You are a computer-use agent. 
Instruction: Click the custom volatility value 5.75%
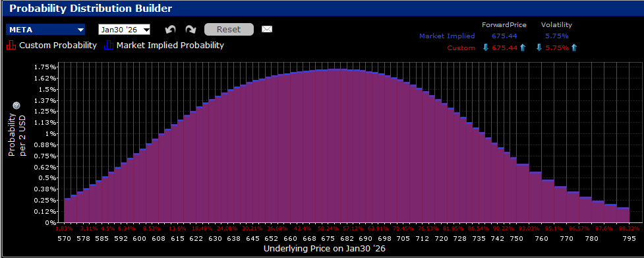[557, 48]
